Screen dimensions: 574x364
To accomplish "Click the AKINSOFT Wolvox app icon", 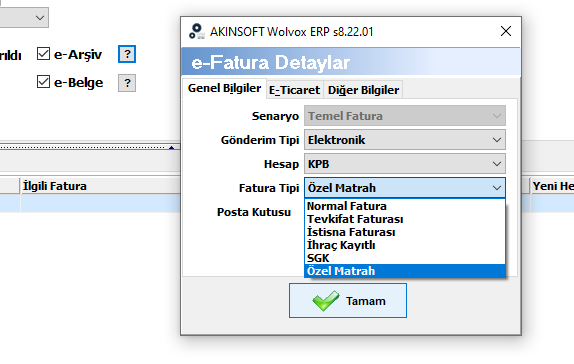I will click(x=197, y=31).
